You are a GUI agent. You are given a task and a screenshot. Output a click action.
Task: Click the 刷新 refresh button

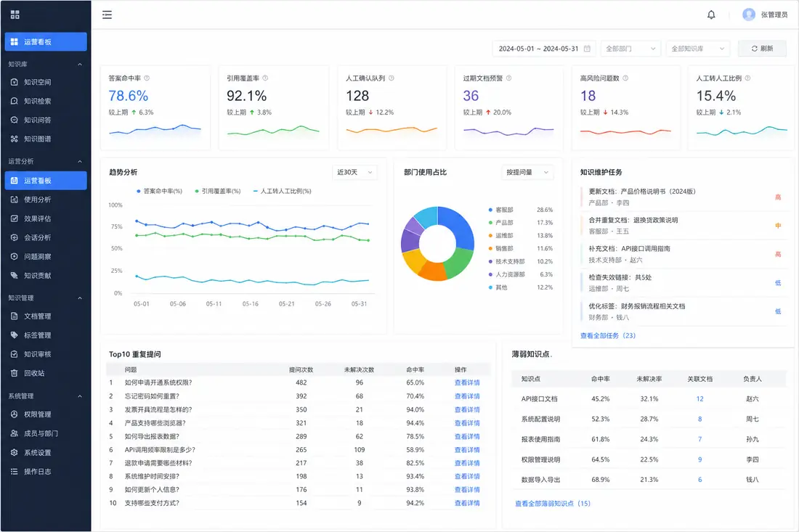point(762,49)
